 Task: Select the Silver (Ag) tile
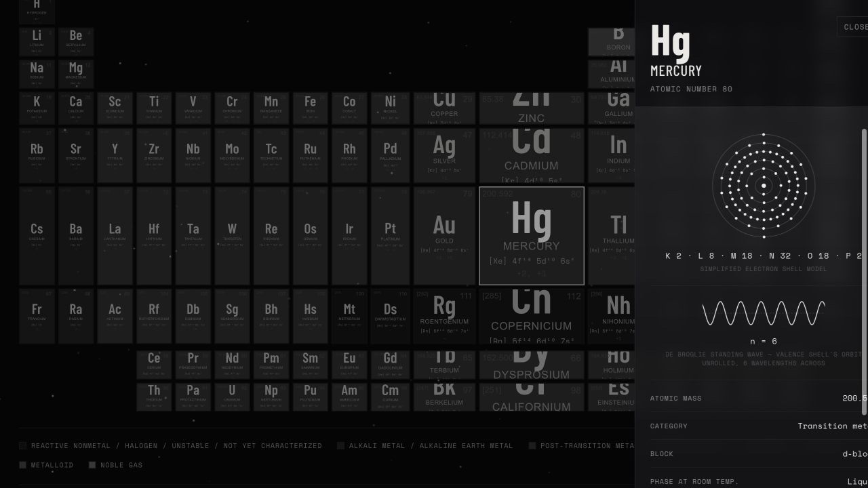[444, 155]
